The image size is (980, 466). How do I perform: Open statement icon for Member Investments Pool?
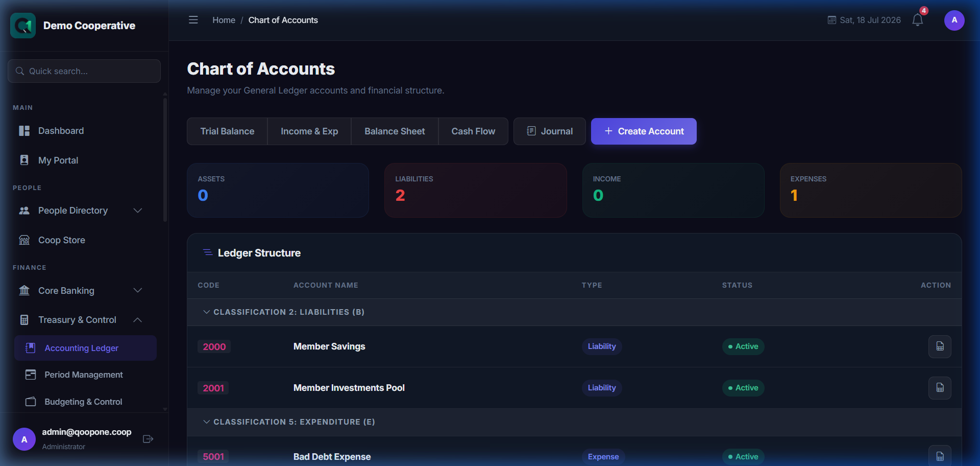pos(940,388)
